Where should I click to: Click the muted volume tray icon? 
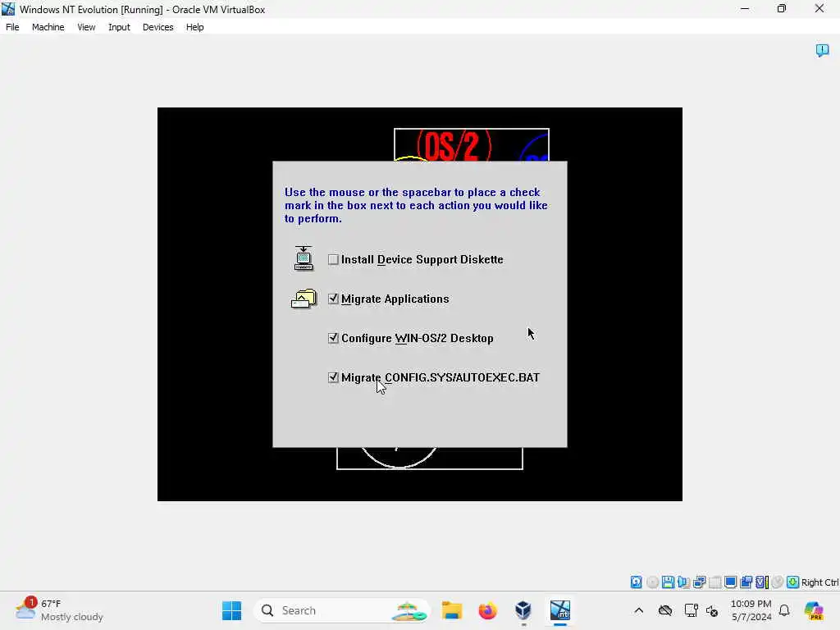712,610
